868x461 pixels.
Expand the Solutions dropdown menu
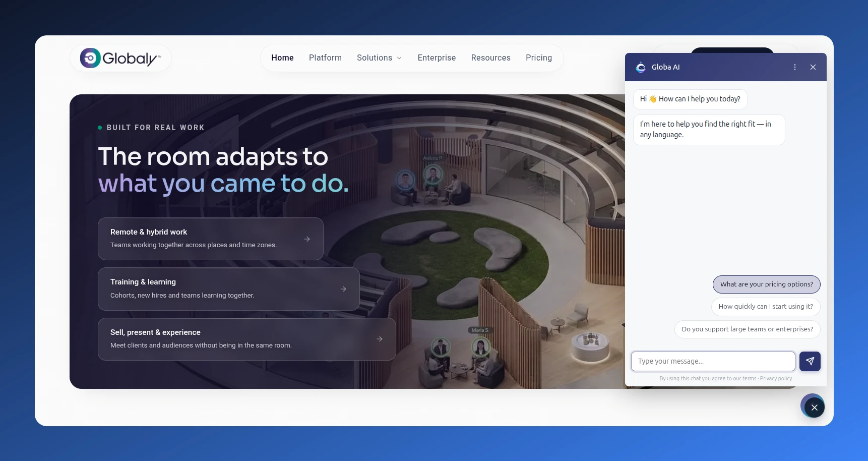(379, 58)
